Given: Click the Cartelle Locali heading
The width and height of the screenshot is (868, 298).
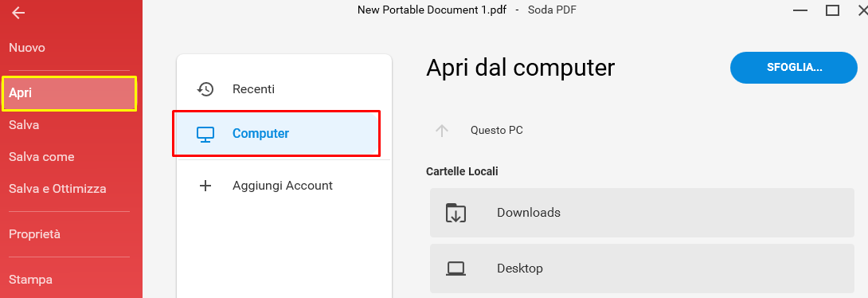Looking at the screenshot, I should (462, 172).
